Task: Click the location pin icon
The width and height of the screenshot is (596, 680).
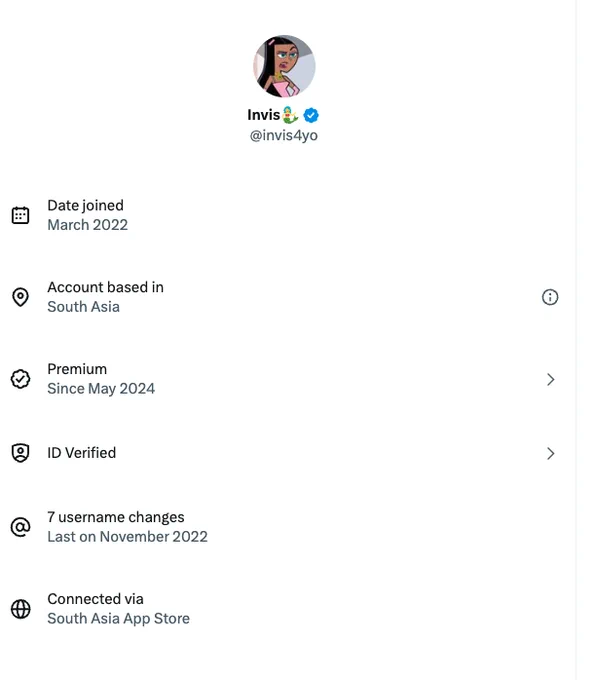Action: 20,297
